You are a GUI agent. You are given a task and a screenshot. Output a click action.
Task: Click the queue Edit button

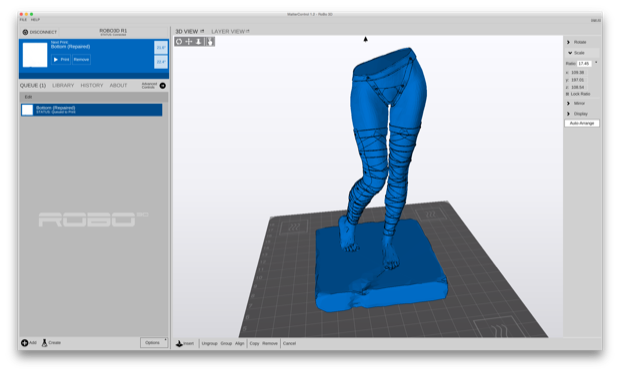pos(28,97)
